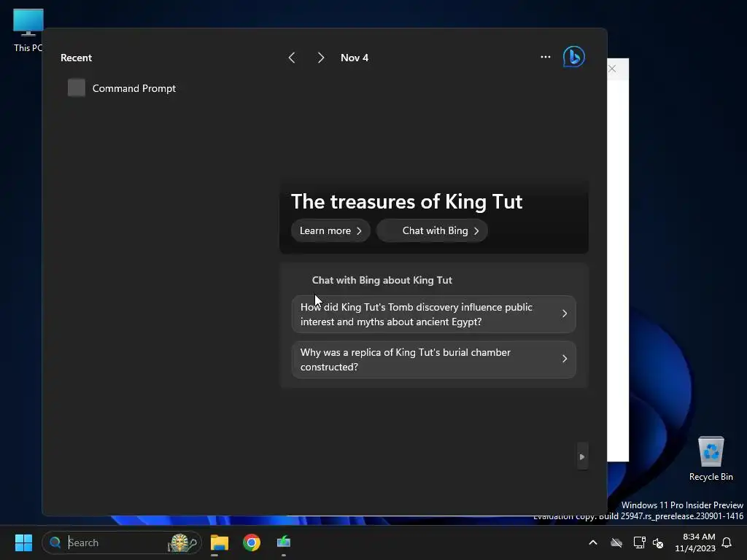The image size is (747, 560).
Task: Select the This PC desktop icon
Action: [x=28, y=29]
